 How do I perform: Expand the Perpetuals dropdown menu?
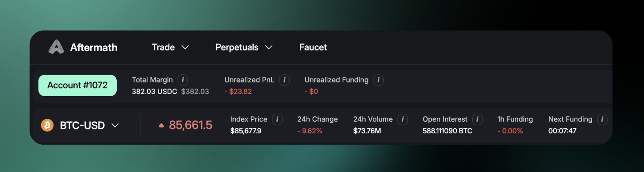(244, 47)
